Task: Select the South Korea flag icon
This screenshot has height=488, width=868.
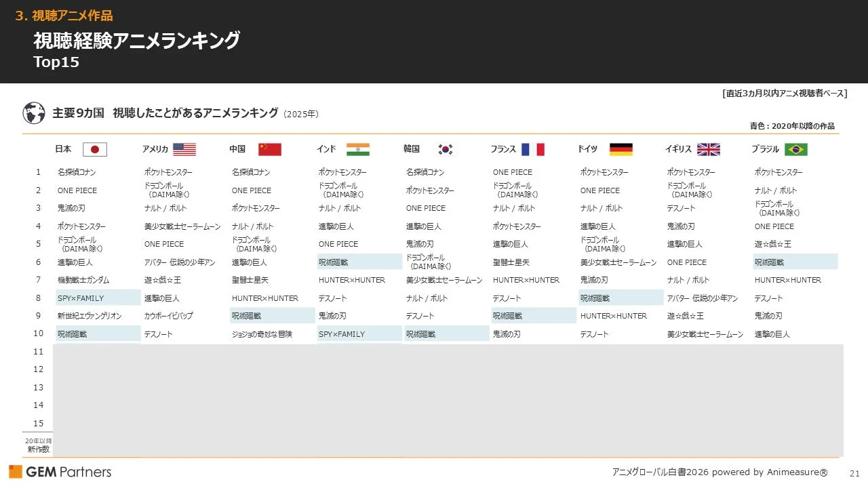Action: 445,149
